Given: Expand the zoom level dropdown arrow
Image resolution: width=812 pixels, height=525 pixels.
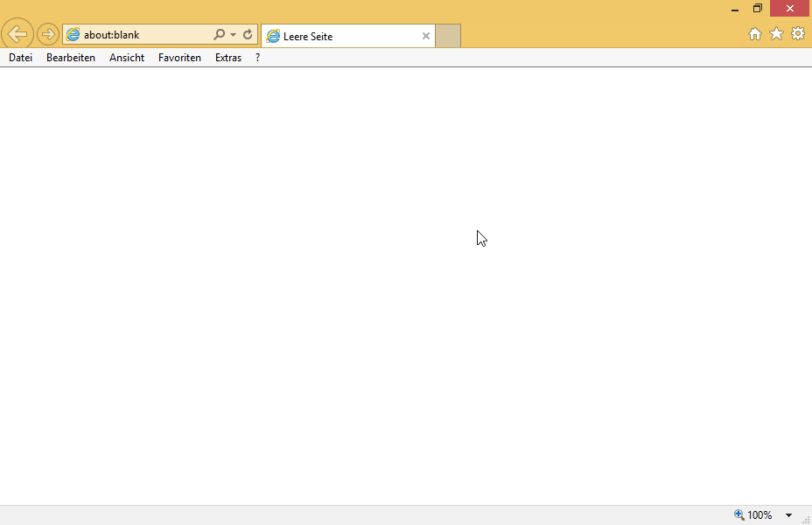Looking at the screenshot, I should (x=788, y=515).
